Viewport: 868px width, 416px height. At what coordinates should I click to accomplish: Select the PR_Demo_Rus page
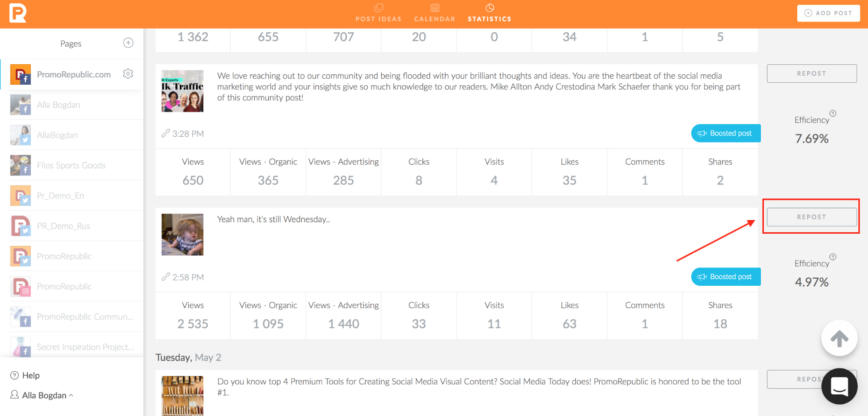pos(72,226)
